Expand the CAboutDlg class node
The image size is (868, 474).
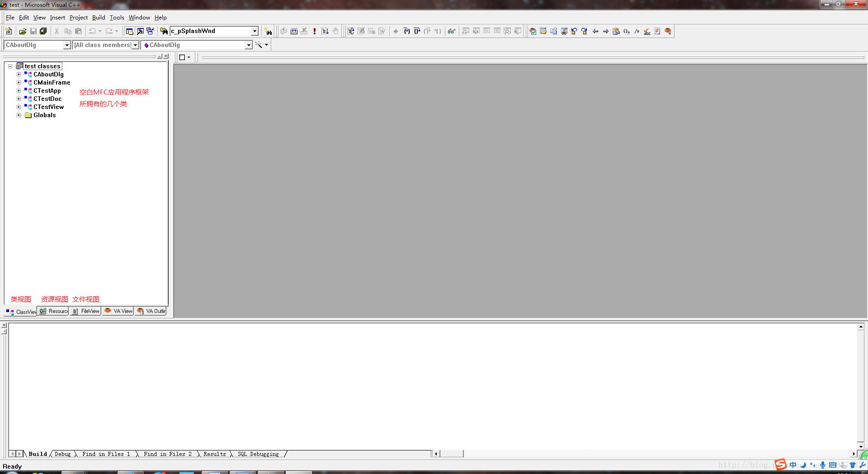19,74
